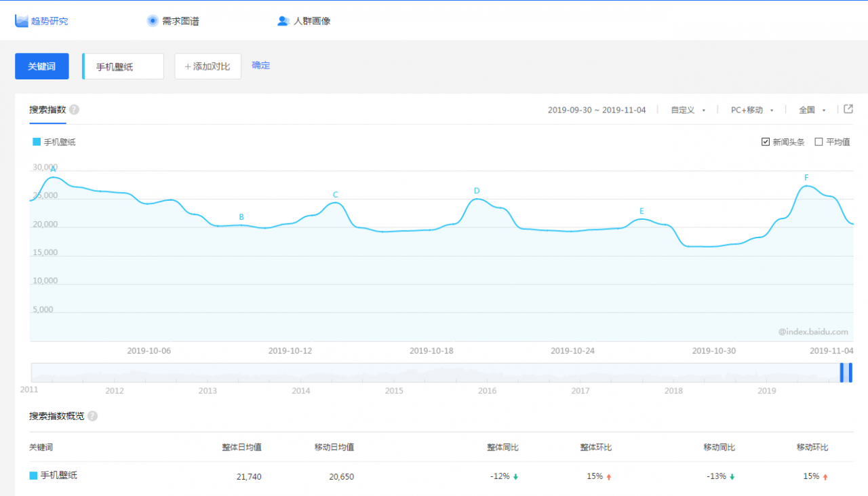868x496 pixels.
Task: Click the 确定 confirm link
Action: 261,66
